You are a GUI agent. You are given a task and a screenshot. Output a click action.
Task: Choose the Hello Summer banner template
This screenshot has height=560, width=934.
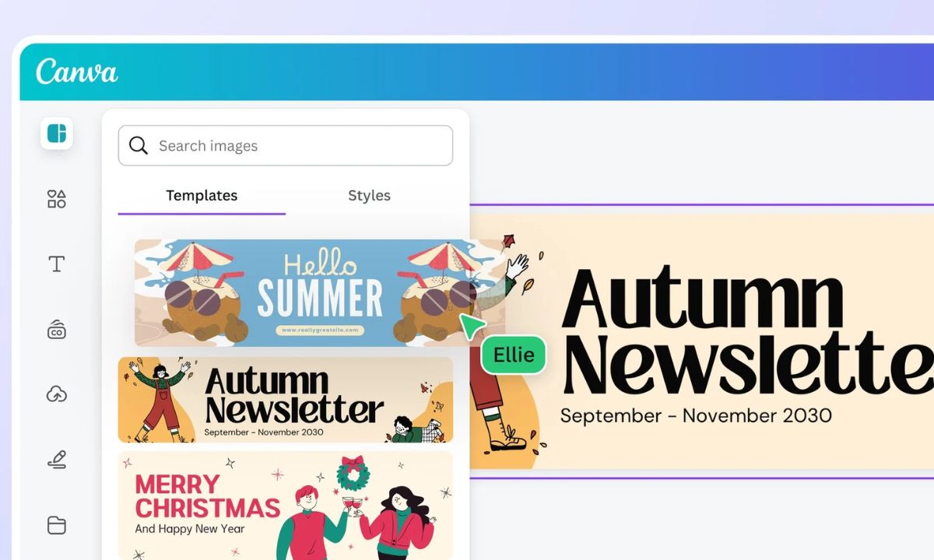point(320,292)
